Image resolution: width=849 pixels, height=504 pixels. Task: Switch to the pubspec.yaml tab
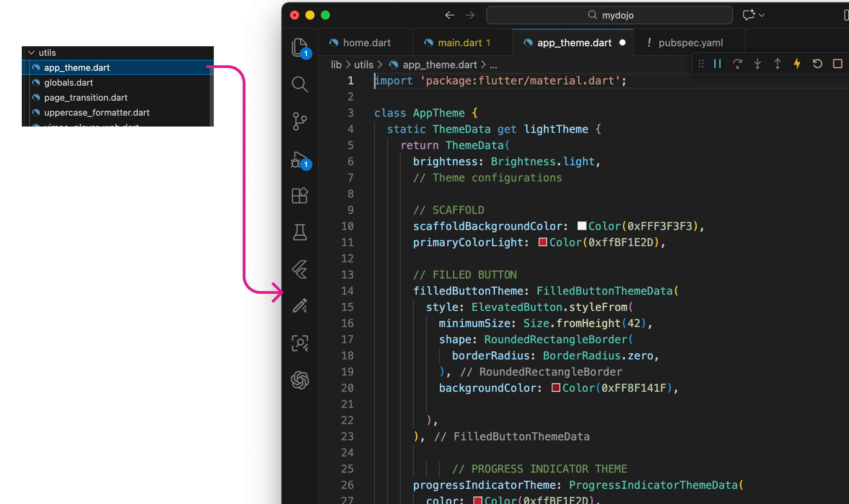tap(690, 43)
